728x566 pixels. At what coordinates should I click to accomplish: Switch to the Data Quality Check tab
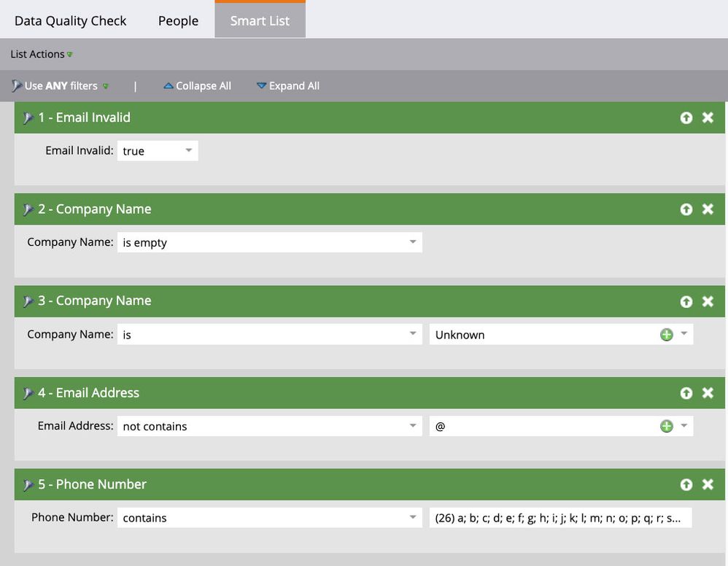pos(70,20)
